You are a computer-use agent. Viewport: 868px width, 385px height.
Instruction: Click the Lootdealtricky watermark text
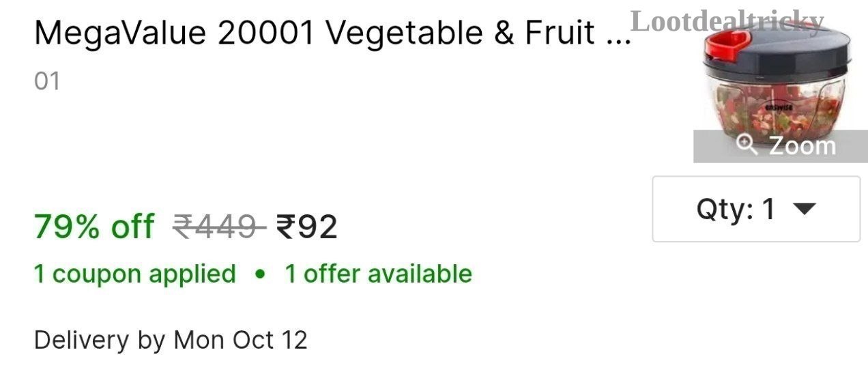[727, 20]
